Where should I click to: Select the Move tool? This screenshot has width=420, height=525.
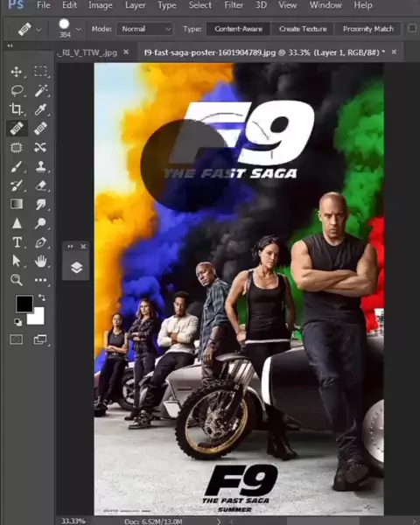pyautogui.click(x=17, y=72)
